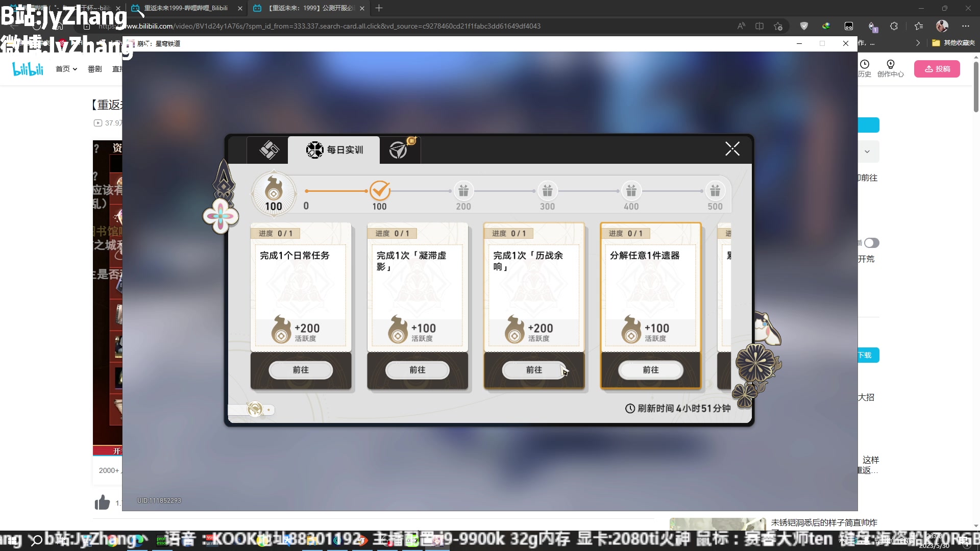980x551 pixels.
Task: Open the 番剧 navigation item
Action: (94, 69)
